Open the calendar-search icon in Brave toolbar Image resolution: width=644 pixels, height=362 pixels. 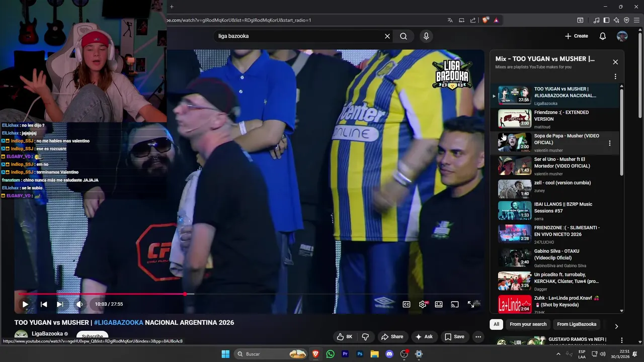point(580,20)
